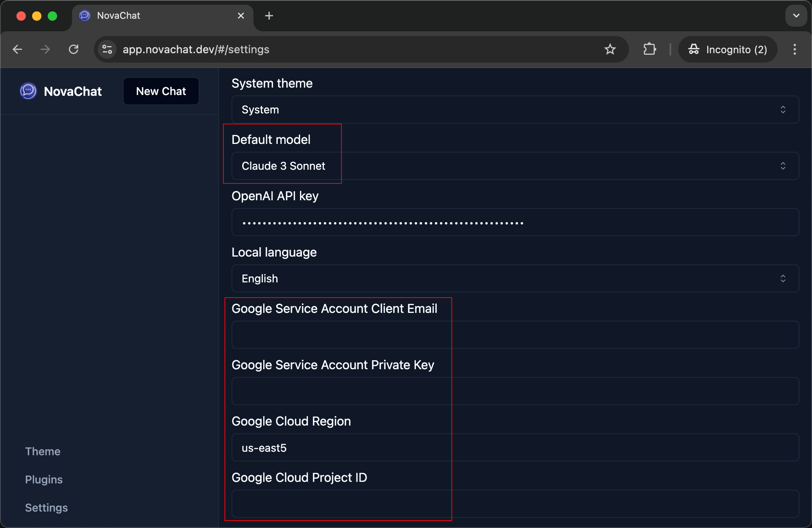Start a New Chat

click(161, 91)
